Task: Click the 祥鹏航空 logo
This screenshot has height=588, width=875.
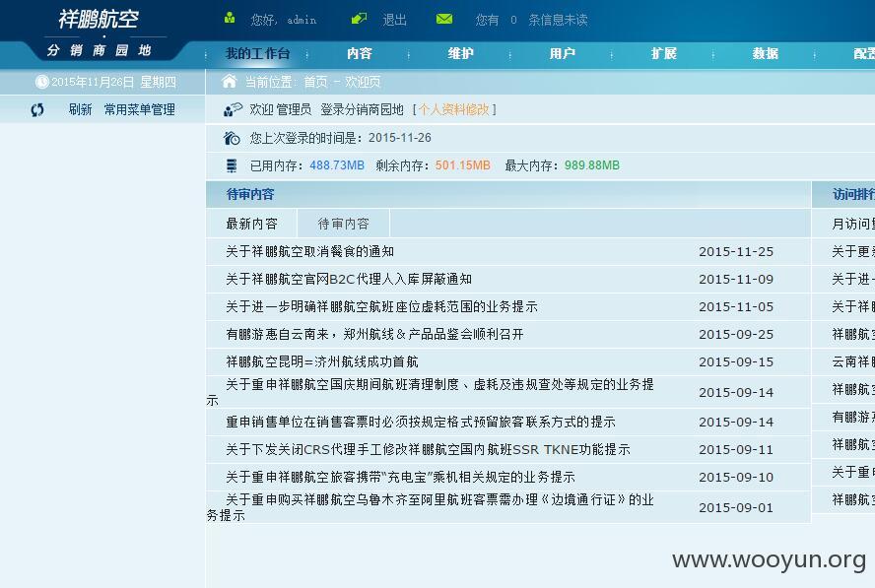Action: [x=99, y=19]
